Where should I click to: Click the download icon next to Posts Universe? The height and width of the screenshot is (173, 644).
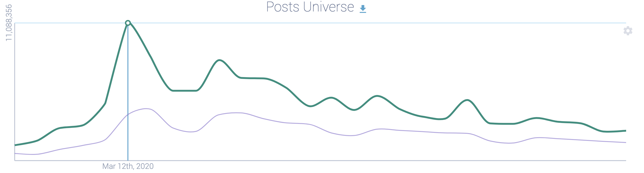tap(363, 9)
